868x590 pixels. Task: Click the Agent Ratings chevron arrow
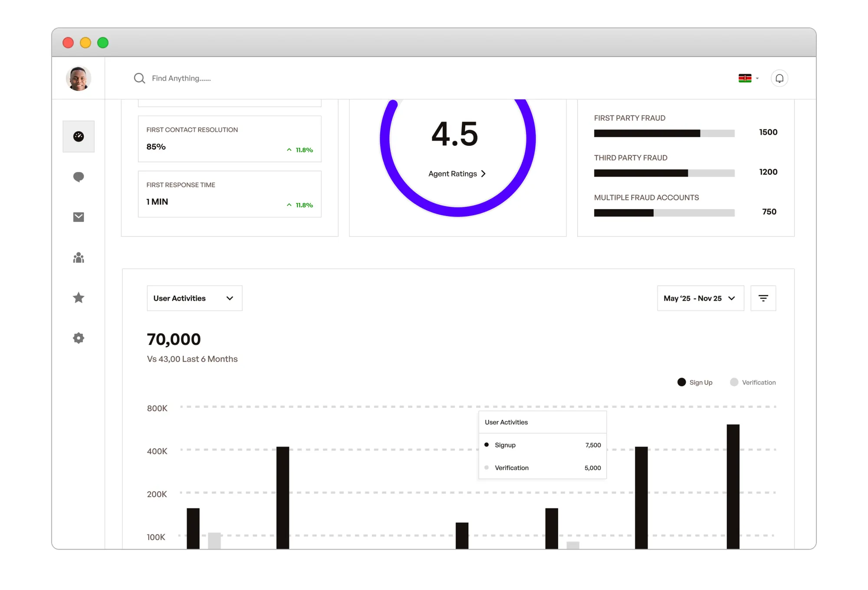pyautogui.click(x=483, y=174)
